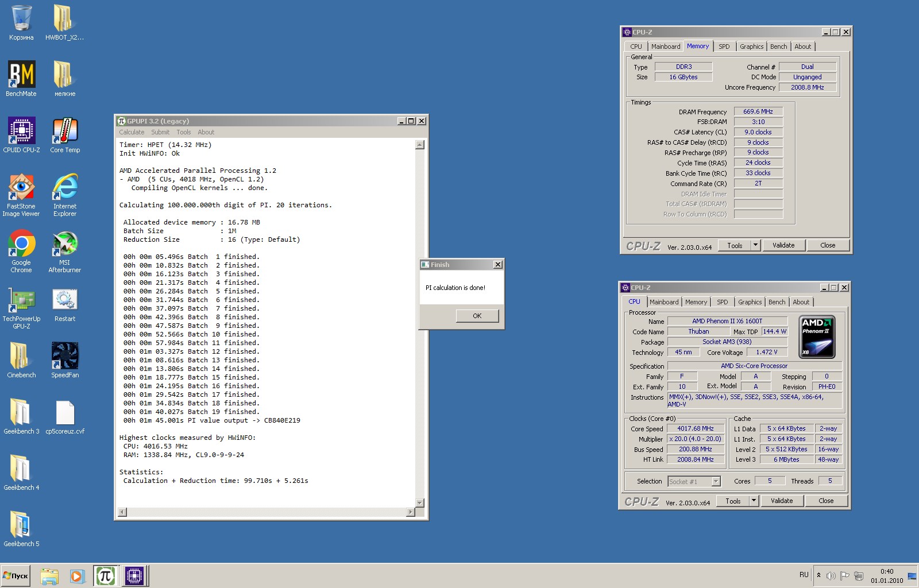
Task: Switch to Memory tab in lower CPU-Z
Action: (696, 302)
